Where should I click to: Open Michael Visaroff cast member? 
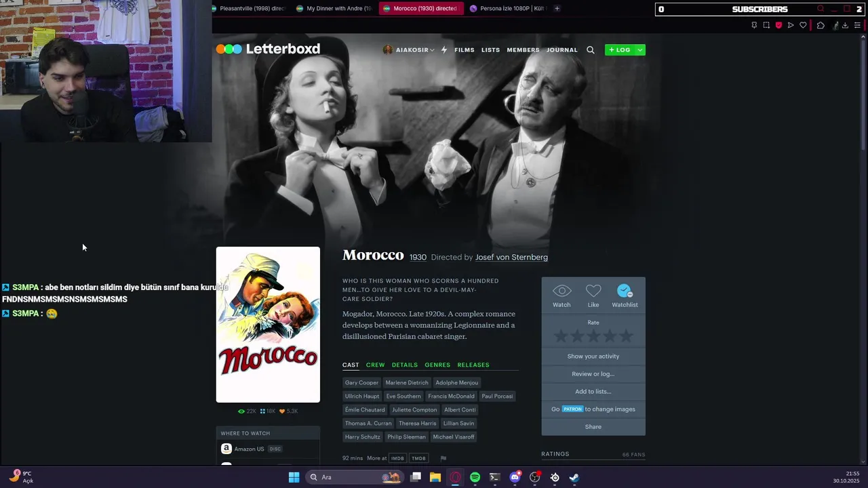click(x=454, y=436)
